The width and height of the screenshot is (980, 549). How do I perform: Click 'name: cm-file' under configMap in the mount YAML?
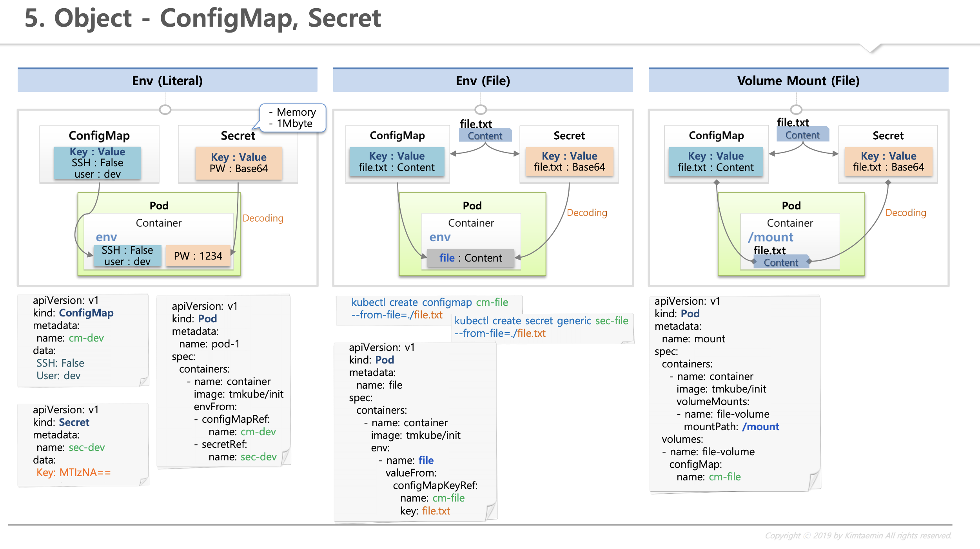point(709,477)
